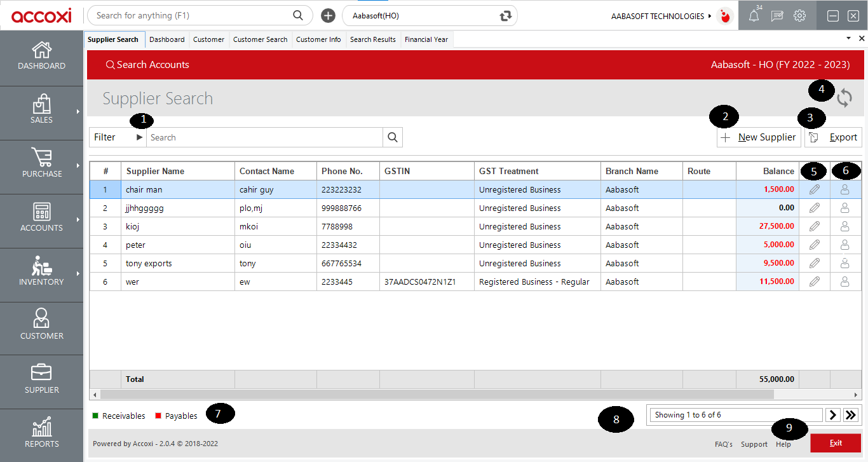This screenshot has width=868, height=462.
Task: View wer supplier profile icon
Action: click(x=845, y=282)
